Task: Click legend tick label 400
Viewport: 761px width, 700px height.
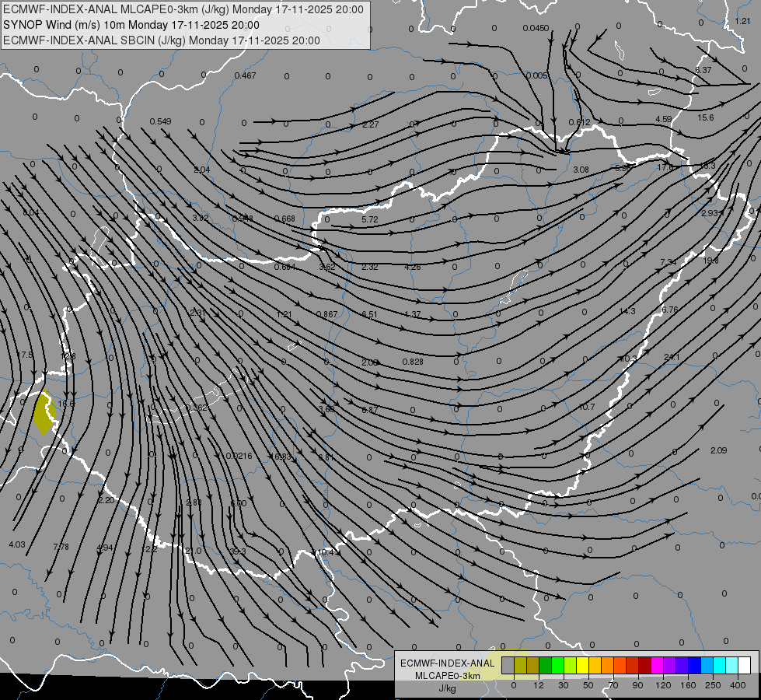Action: tap(738, 685)
